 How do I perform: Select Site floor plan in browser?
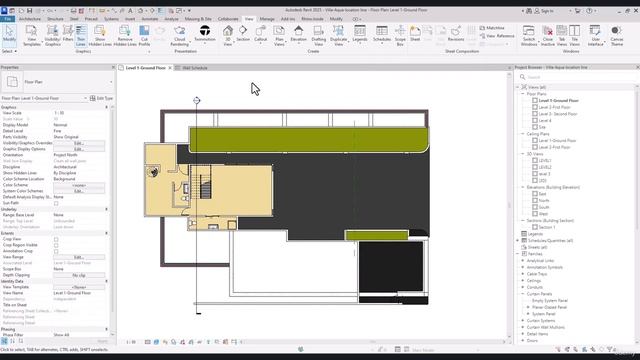(x=542, y=127)
